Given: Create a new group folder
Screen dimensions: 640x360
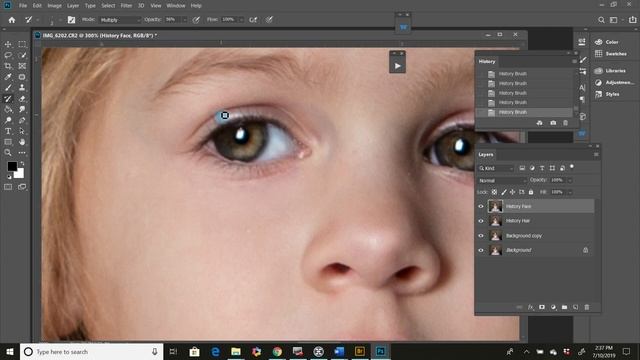Looking at the screenshot, I should [x=564, y=307].
